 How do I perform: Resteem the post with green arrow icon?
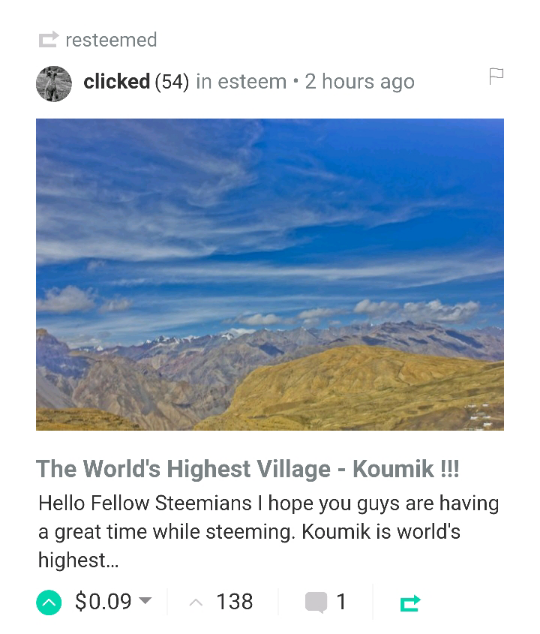(410, 603)
